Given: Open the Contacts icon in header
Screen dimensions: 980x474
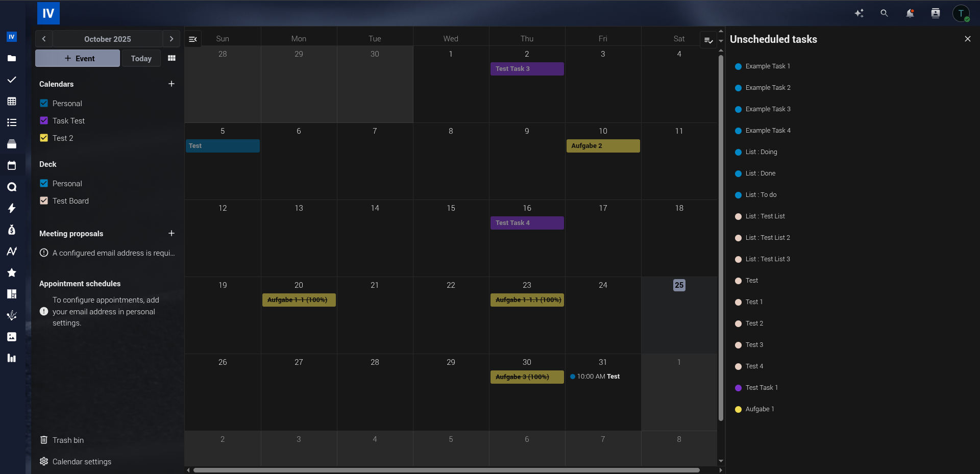Looking at the screenshot, I should tap(935, 13).
